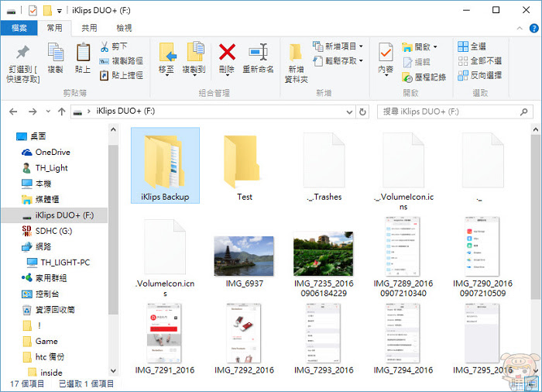
Task: Click Edit (編輯) in Open group
Action: 417,62
